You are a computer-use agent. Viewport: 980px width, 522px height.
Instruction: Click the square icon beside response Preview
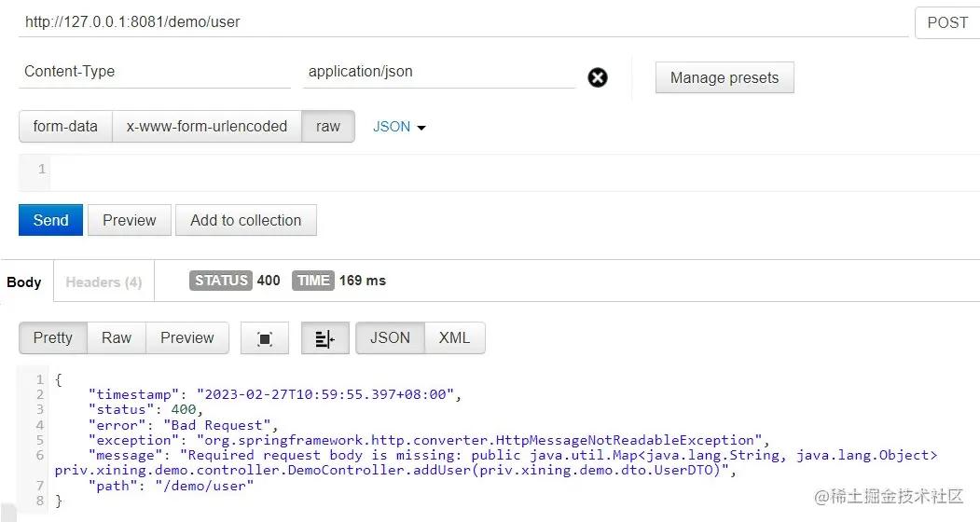[265, 338]
